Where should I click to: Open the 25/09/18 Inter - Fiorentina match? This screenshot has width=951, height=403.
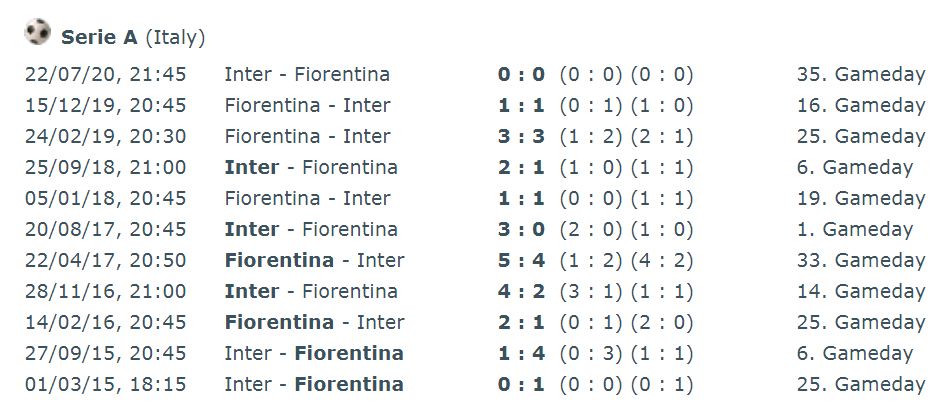tap(311, 167)
